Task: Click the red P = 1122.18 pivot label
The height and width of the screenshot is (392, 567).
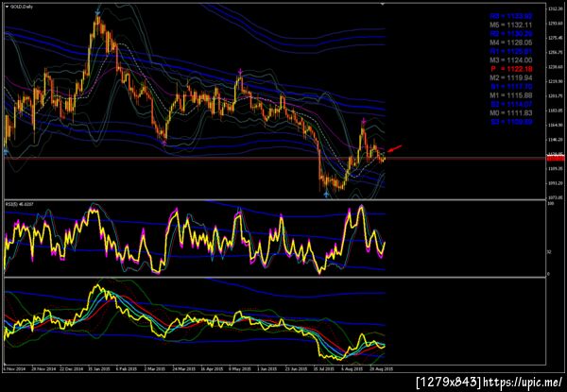Action: [511, 69]
